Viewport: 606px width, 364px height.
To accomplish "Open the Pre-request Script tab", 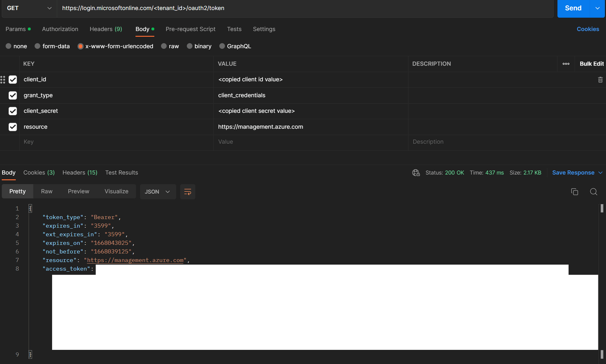I will click(x=190, y=29).
